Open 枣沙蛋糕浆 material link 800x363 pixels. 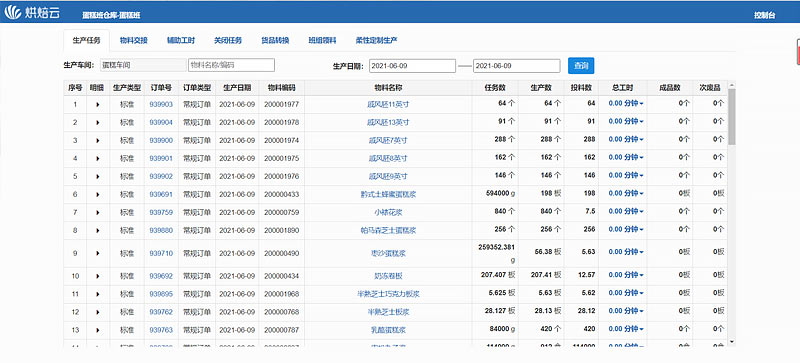click(x=388, y=253)
